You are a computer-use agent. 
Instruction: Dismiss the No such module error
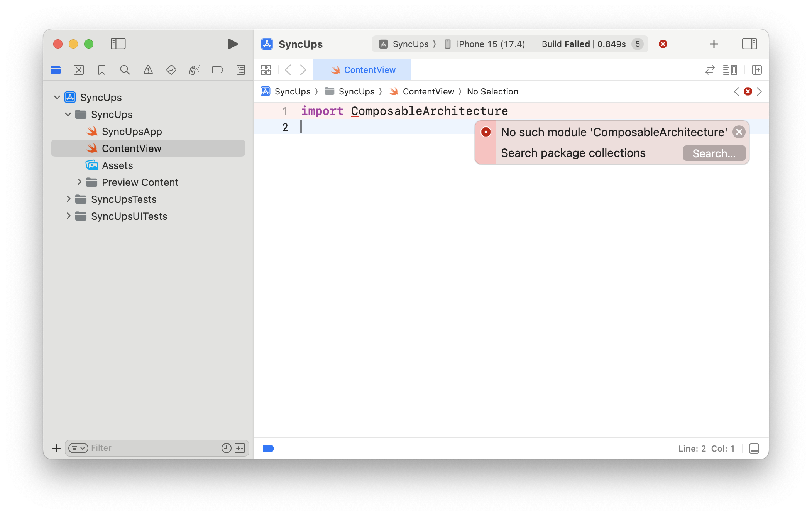pos(739,132)
